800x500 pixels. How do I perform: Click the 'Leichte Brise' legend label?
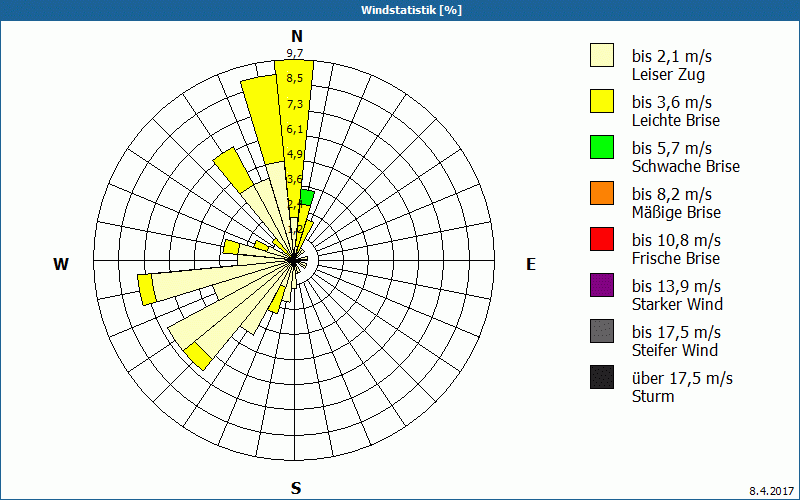click(676, 120)
